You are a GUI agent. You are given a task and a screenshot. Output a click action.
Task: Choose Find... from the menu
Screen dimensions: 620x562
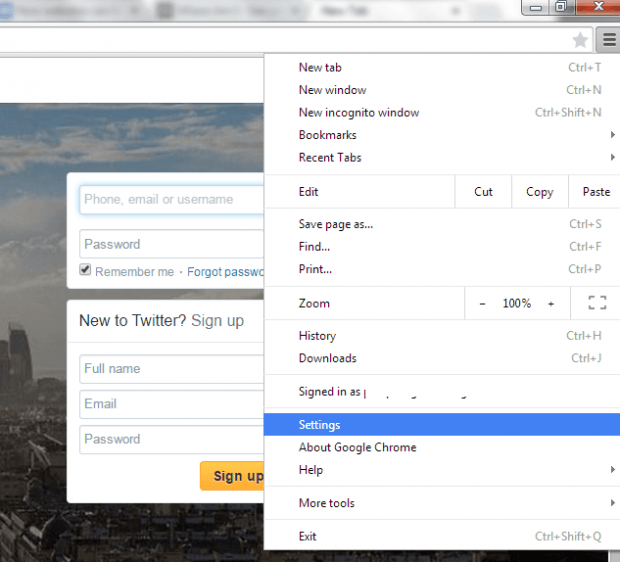(x=442, y=247)
